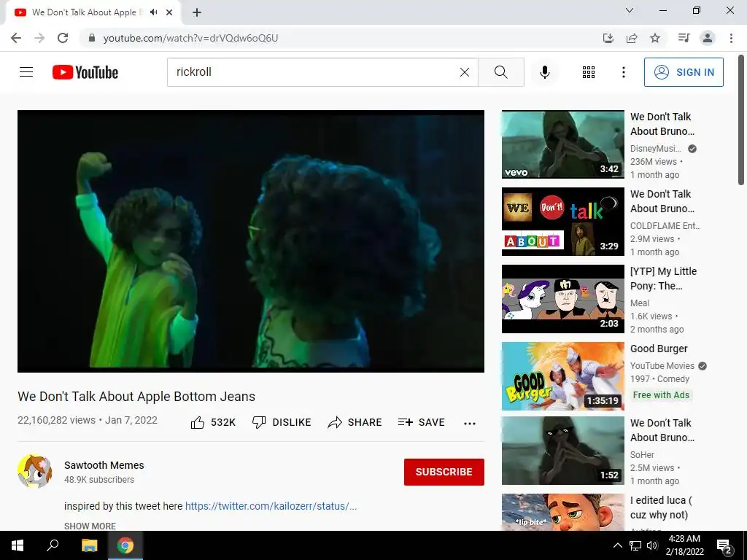Start voice search with microphone icon
The height and width of the screenshot is (560, 747).
(x=544, y=72)
